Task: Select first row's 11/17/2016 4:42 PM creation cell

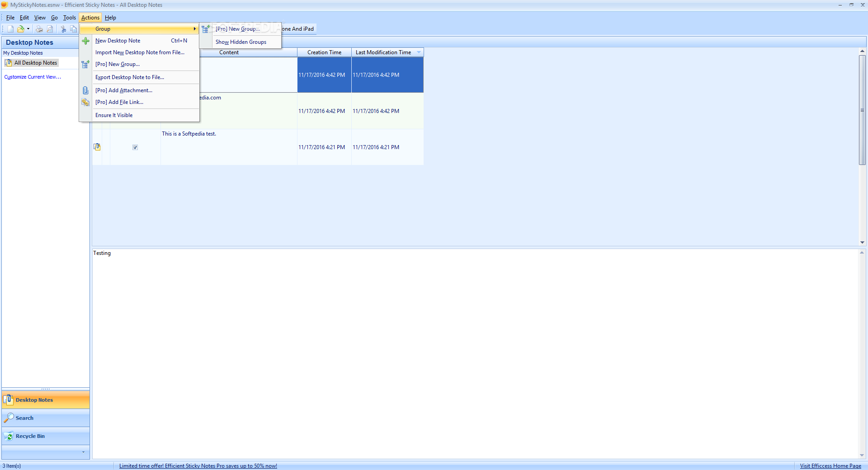Action: 324,75
